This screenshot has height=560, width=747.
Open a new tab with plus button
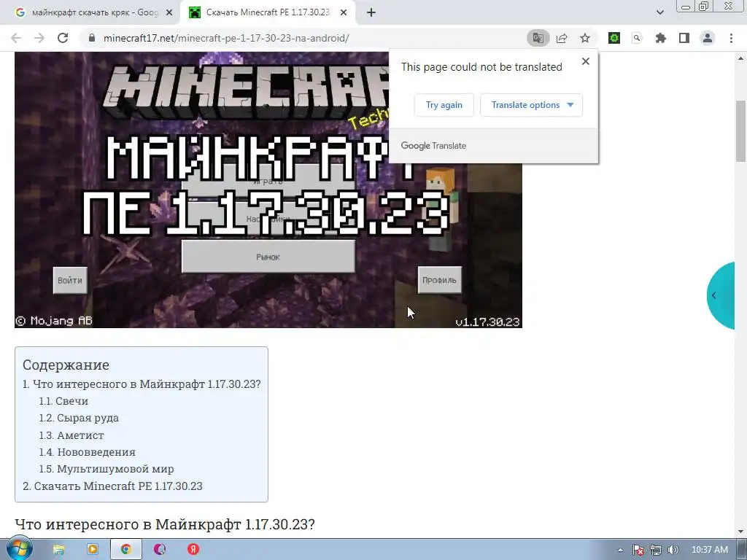tap(371, 13)
